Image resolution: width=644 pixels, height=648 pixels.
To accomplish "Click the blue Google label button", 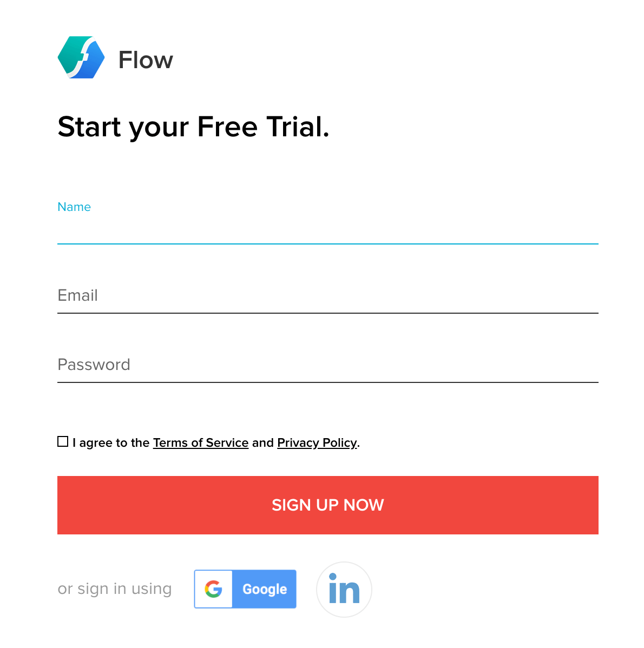I will coord(264,589).
